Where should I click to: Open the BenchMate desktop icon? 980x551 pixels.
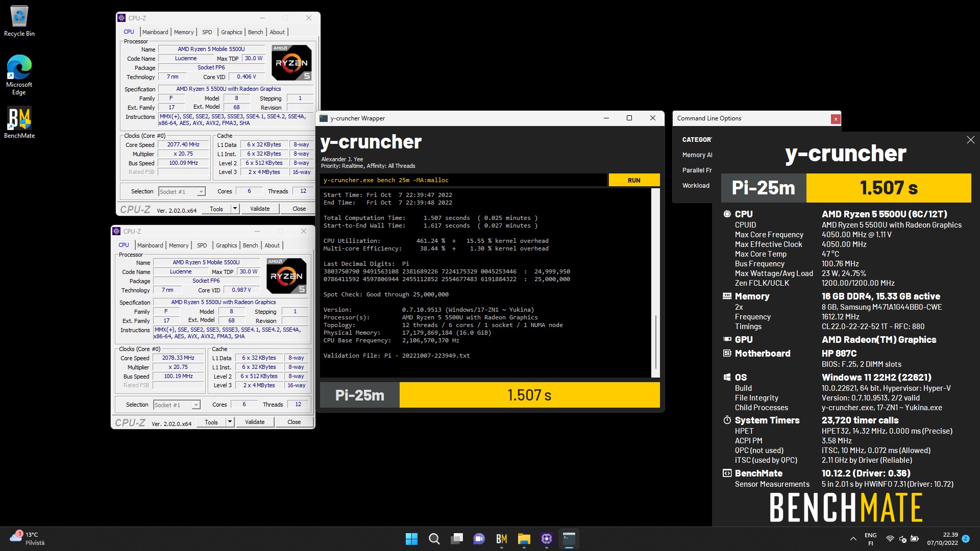tap(19, 122)
